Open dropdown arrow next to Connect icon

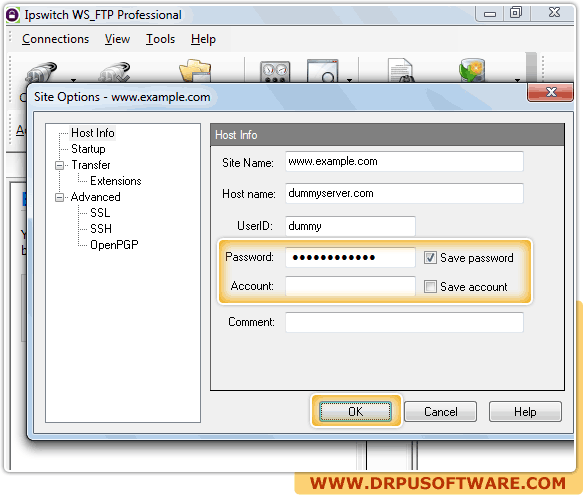pyautogui.click(x=74, y=80)
